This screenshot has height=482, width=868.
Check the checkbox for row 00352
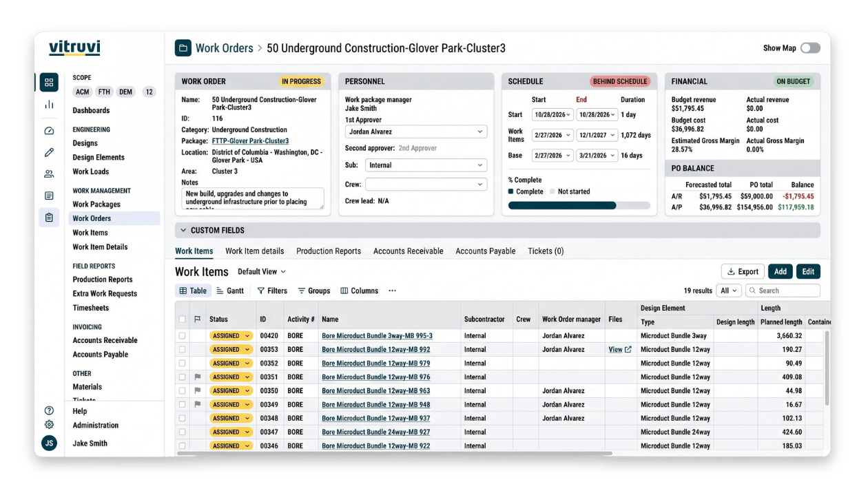(182, 364)
